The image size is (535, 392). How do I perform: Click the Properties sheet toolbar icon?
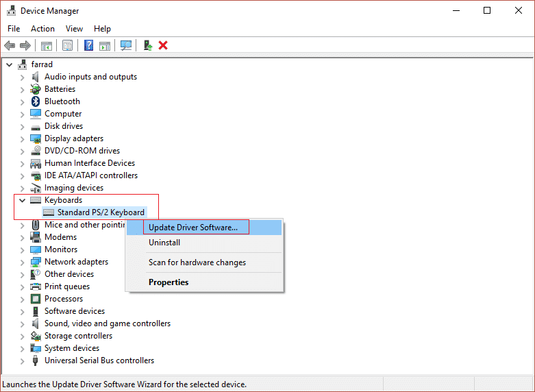pos(67,45)
